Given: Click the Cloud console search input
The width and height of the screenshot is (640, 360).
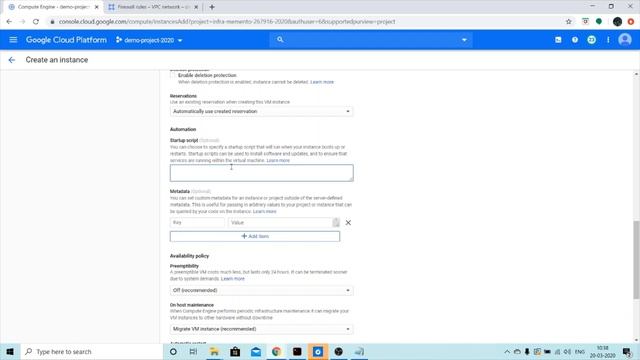Looking at the screenshot, I should pos(371,40).
